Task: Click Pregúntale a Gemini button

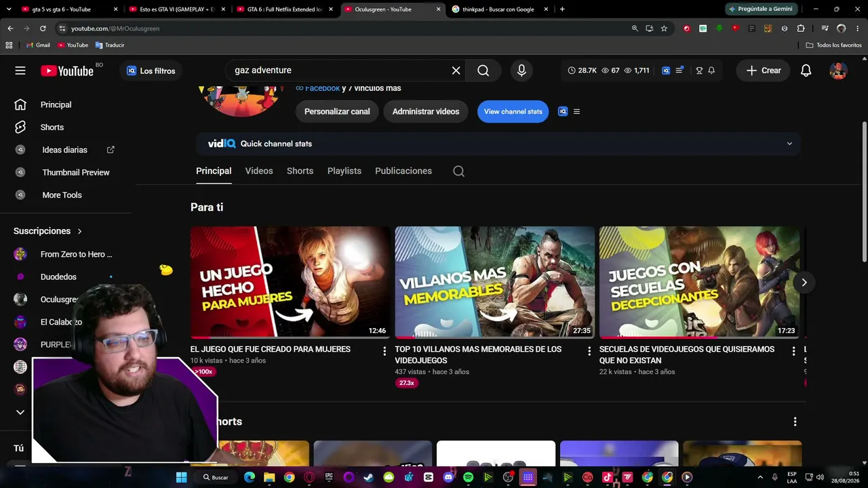Action: click(763, 9)
